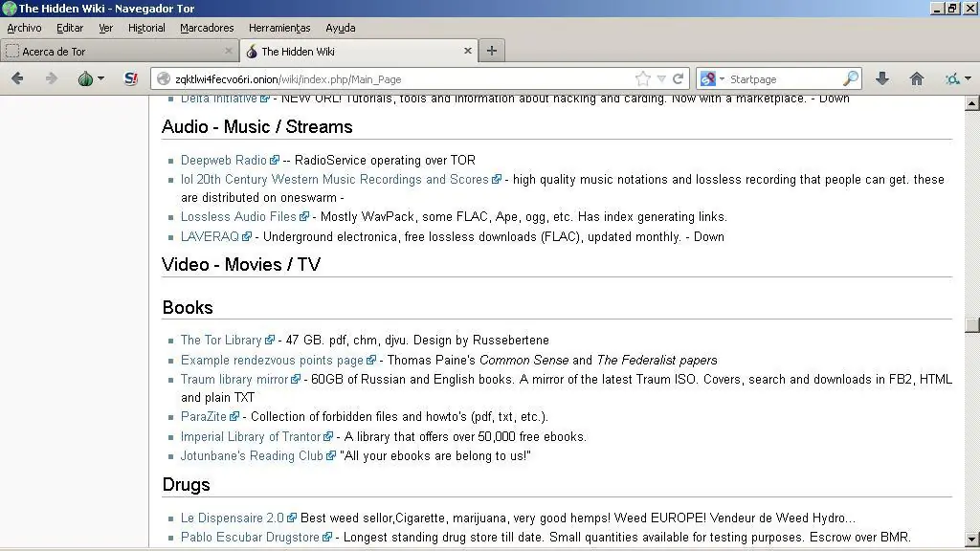The height and width of the screenshot is (551, 980).
Task: Open the Le Dispensaire 2.0 link
Action: tap(233, 518)
